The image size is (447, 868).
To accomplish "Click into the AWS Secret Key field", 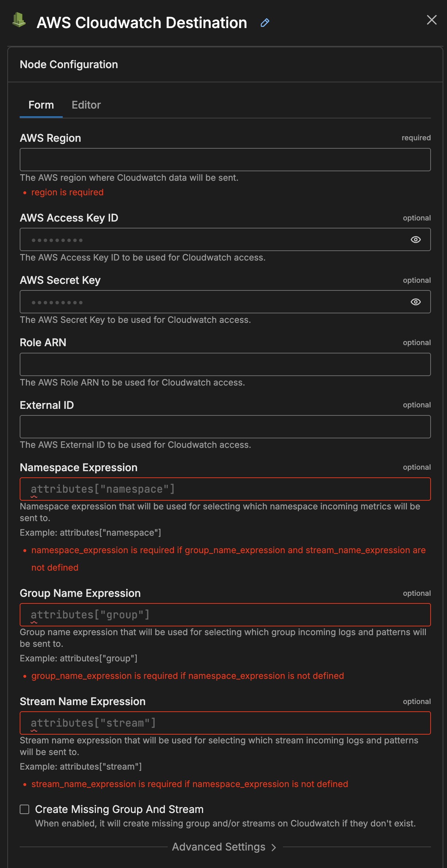I will click(x=215, y=302).
